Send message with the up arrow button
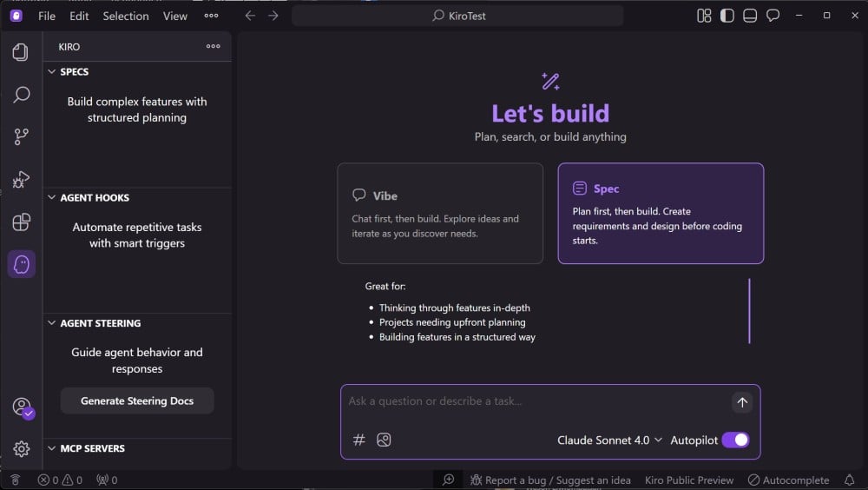Viewport: 868px width, 490px height. pyautogui.click(x=742, y=402)
